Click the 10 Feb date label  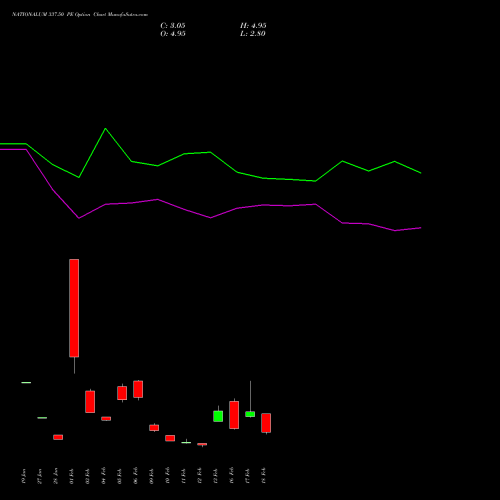coord(168,476)
